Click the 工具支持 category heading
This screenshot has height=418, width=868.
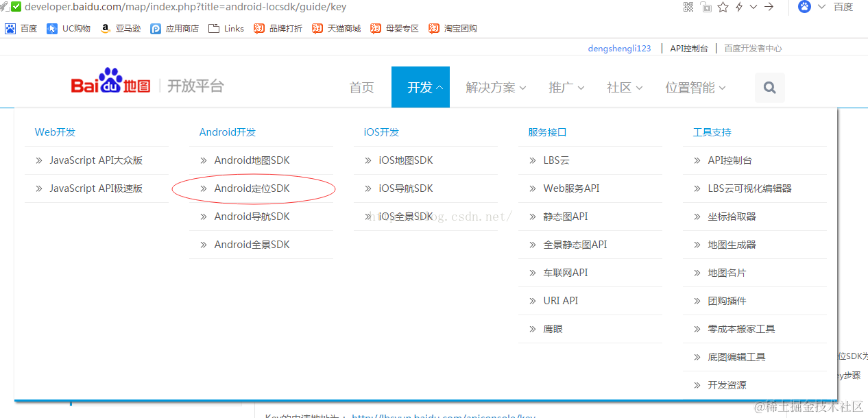tap(712, 132)
